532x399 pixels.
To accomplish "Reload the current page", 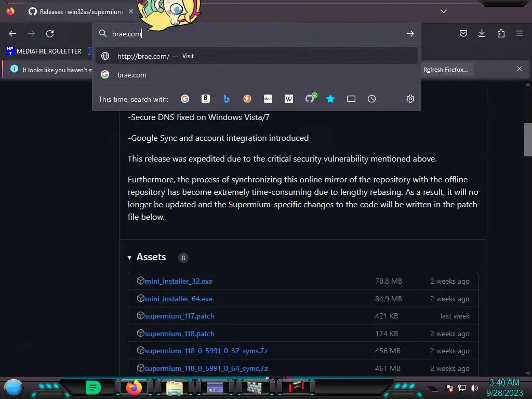I will (50, 34).
